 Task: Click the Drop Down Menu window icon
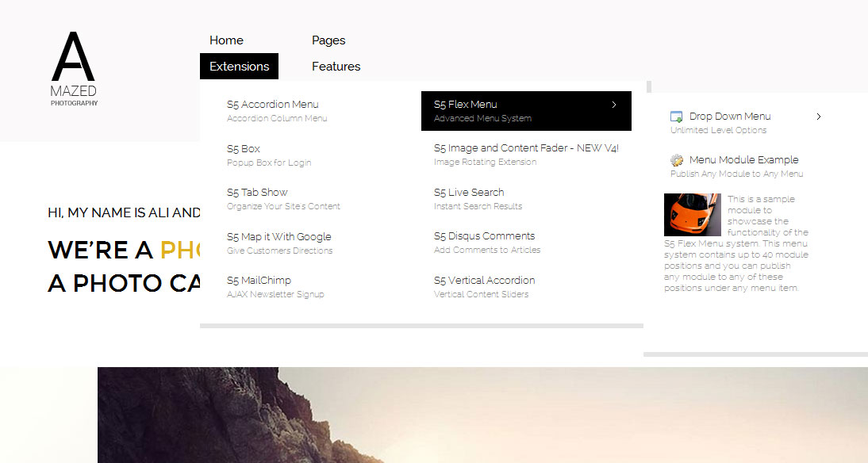click(x=677, y=117)
